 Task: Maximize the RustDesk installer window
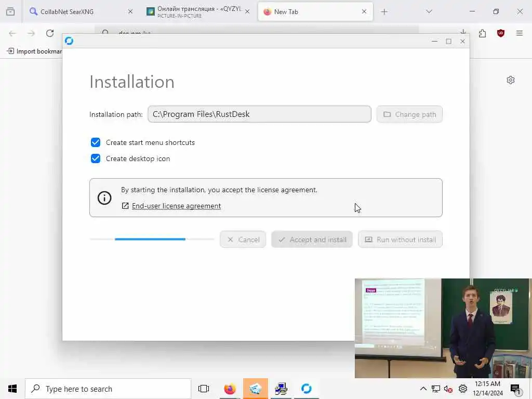pyautogui.click(x=448, y=41)
